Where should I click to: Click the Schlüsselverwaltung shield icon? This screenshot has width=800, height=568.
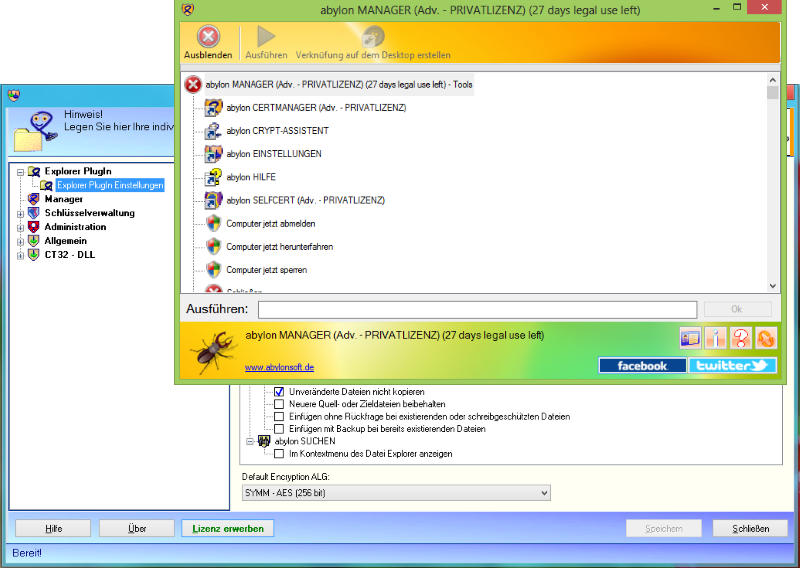(34, 213)
